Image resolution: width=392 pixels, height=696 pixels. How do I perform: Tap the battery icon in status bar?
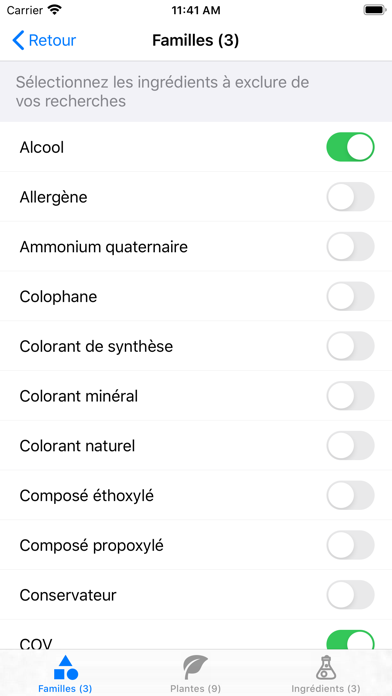(375, 10)
